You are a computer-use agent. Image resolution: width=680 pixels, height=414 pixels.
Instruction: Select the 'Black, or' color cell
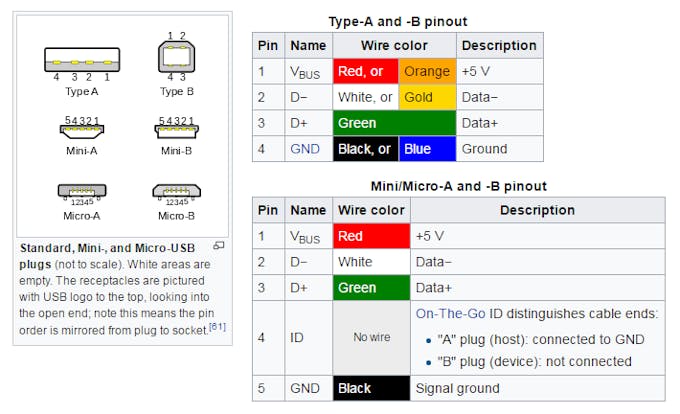365,149
